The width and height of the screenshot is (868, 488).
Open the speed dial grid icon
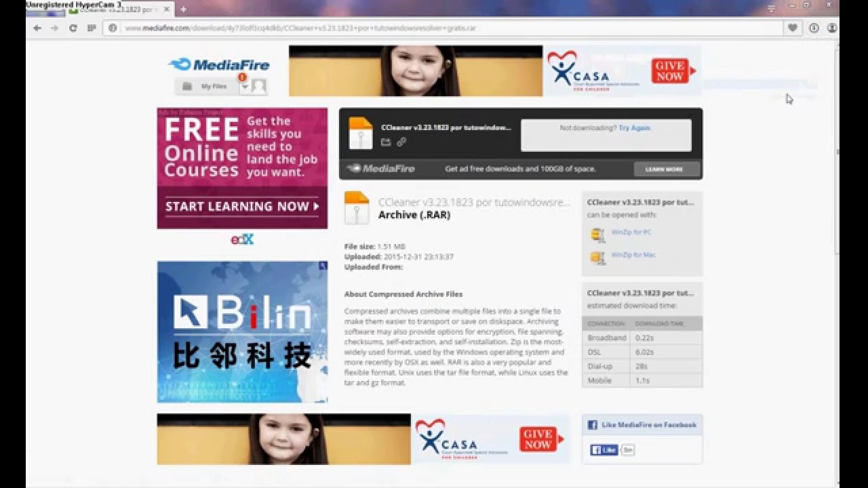92,28
